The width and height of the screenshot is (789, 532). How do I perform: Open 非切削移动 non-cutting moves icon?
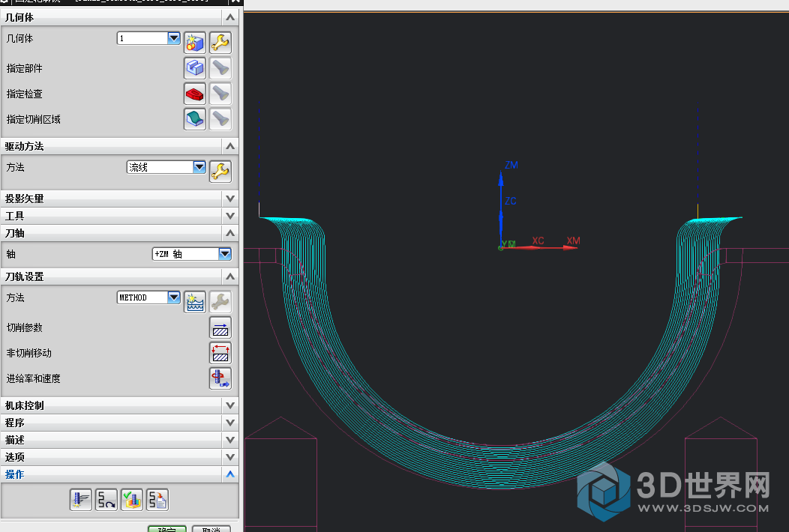pyautogui.click(x=220, y=353)
